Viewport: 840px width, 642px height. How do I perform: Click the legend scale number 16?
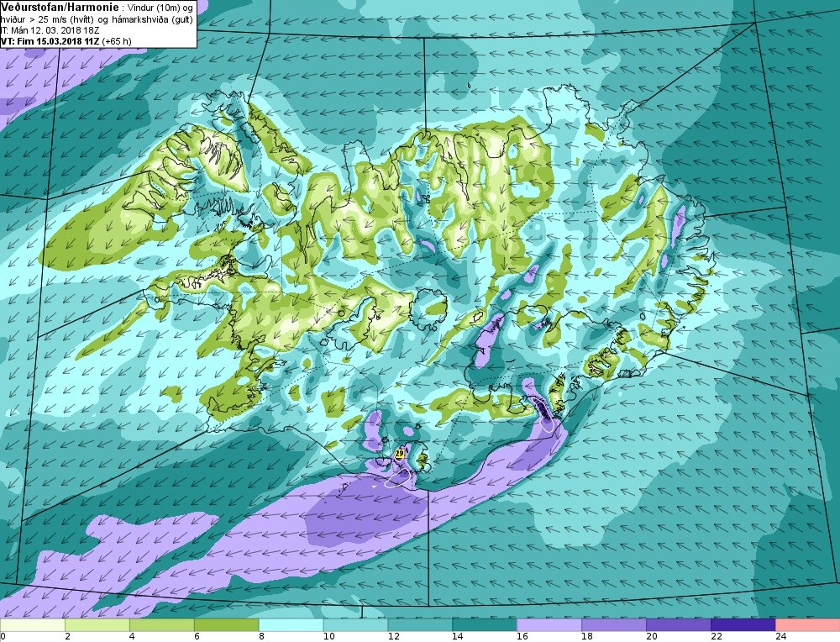click(x=522, y=637)
